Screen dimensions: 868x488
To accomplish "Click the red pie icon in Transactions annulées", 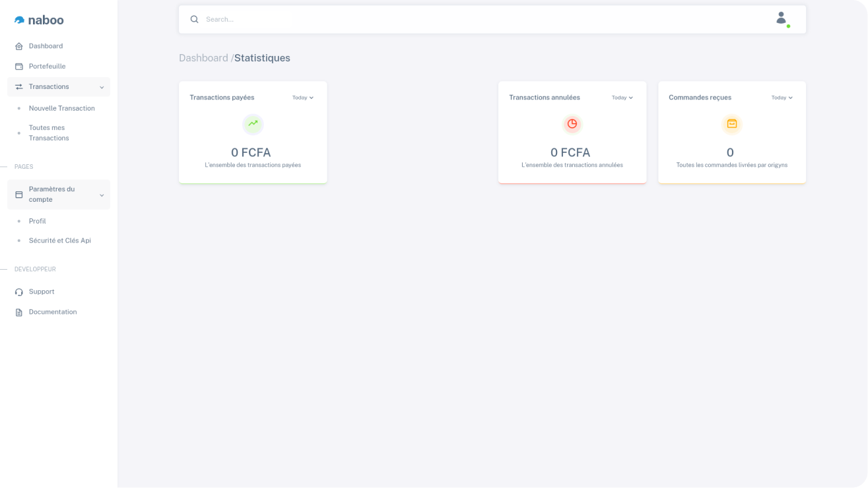I will tap(572, 124).
